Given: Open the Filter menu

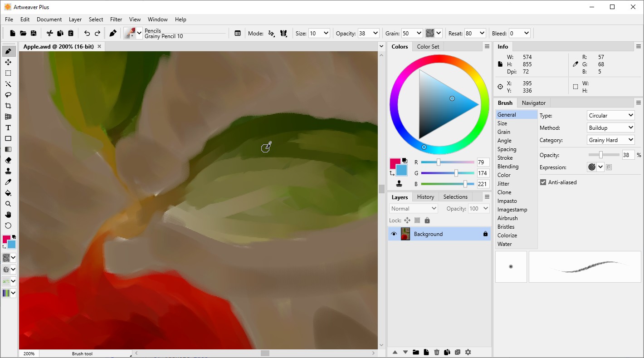Looking at the screenshot, I should point(116,19).
